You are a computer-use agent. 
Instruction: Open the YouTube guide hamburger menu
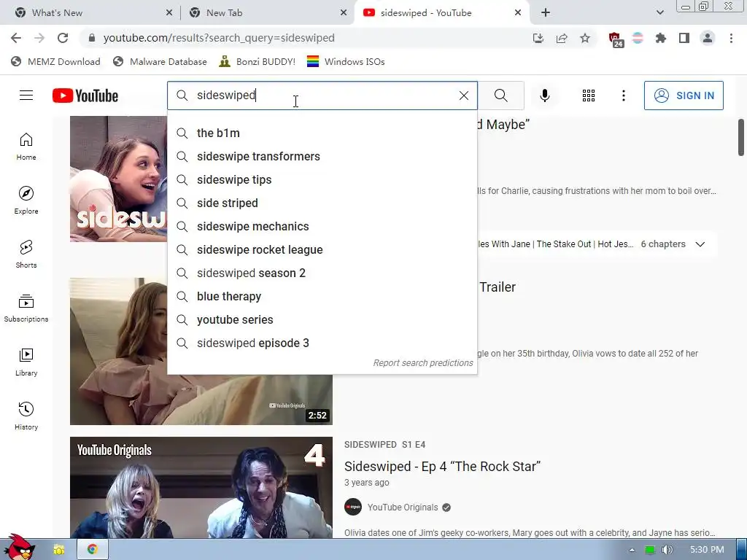tap(26, 96)
